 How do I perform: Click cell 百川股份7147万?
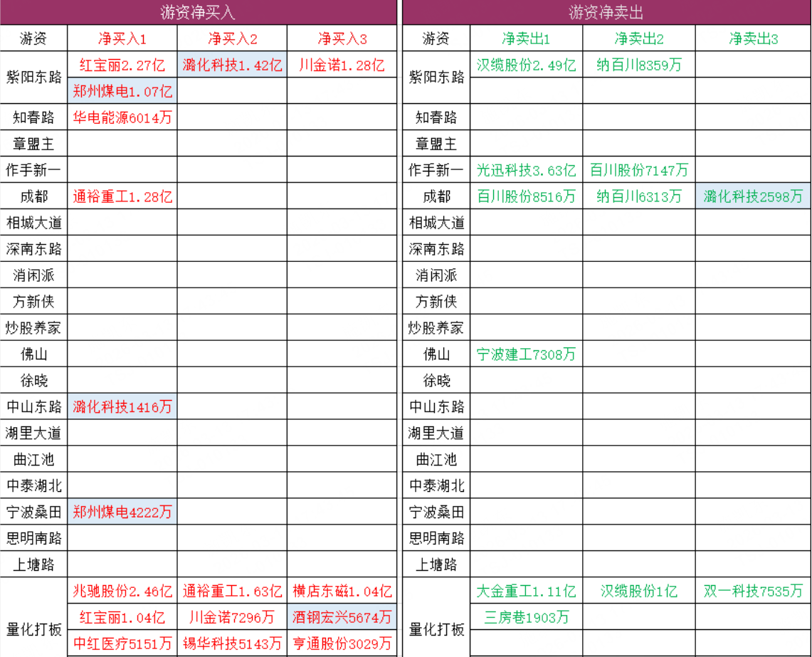point(639,170)
